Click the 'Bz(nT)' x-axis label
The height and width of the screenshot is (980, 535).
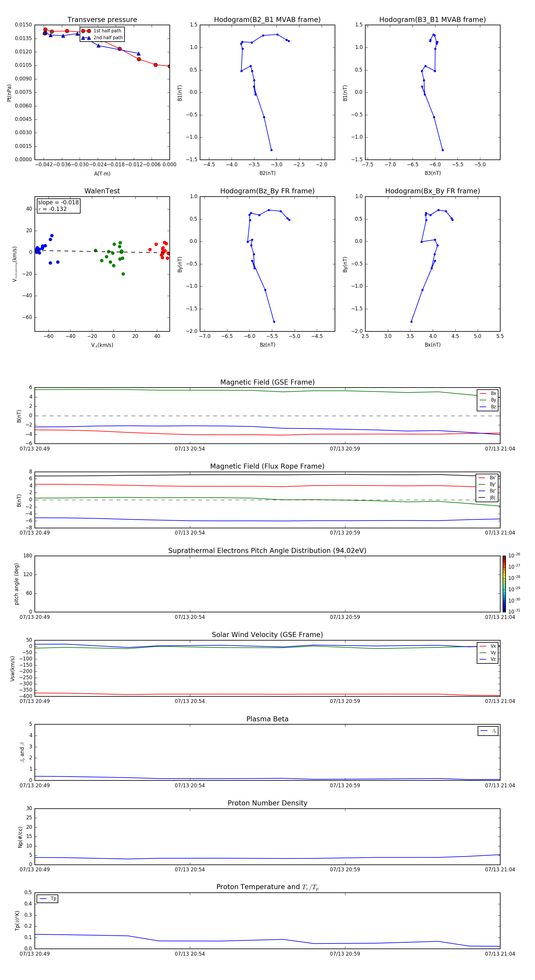pyautogui.click(x=267, y=345)
